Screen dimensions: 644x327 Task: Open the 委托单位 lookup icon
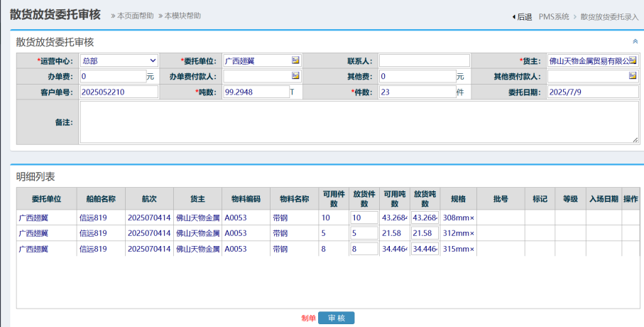tap(295, 60)
